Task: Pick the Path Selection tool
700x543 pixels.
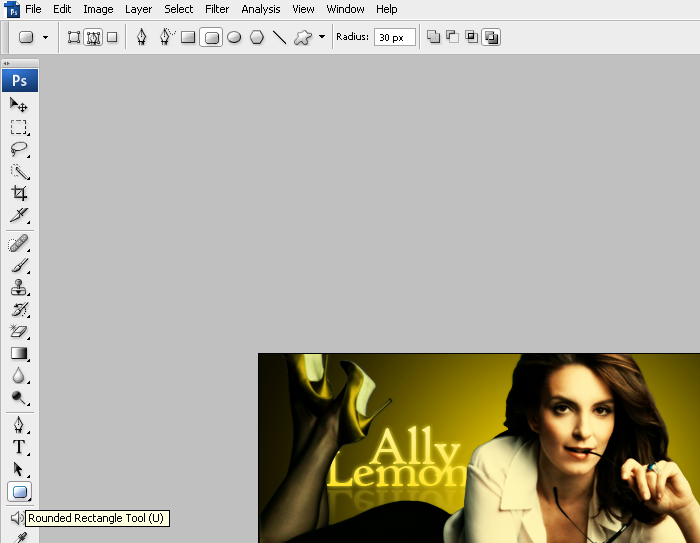Action: pos(19,469)
